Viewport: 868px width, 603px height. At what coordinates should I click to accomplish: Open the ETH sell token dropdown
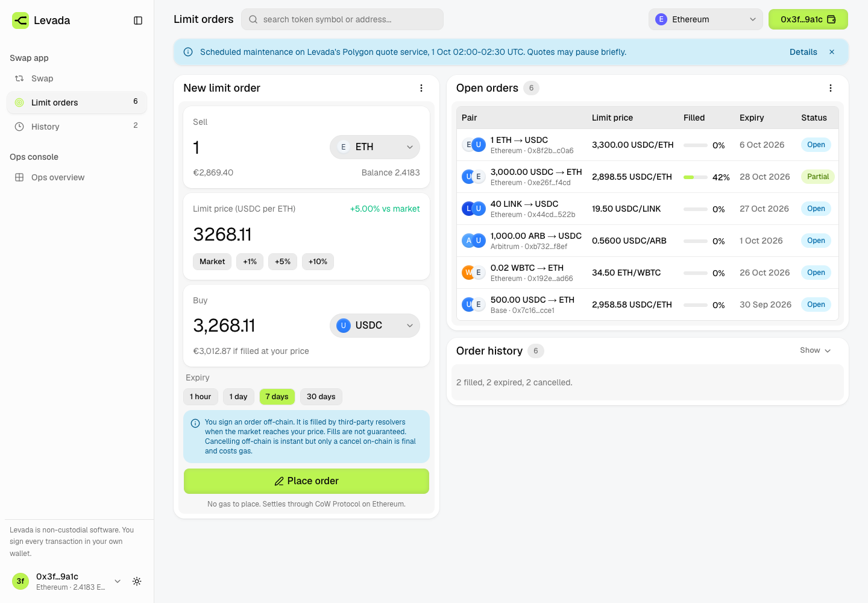[375, 147]
